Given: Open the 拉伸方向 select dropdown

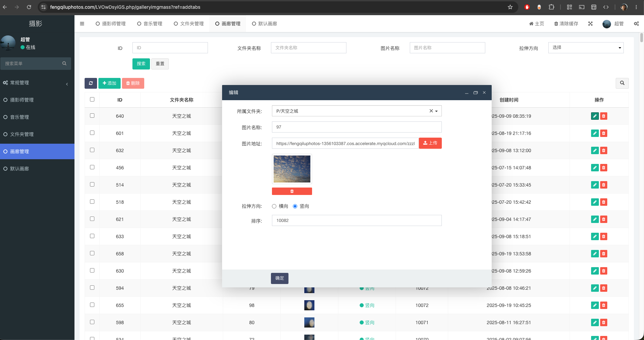Looking at the screenshot, I should pos(586,48).
